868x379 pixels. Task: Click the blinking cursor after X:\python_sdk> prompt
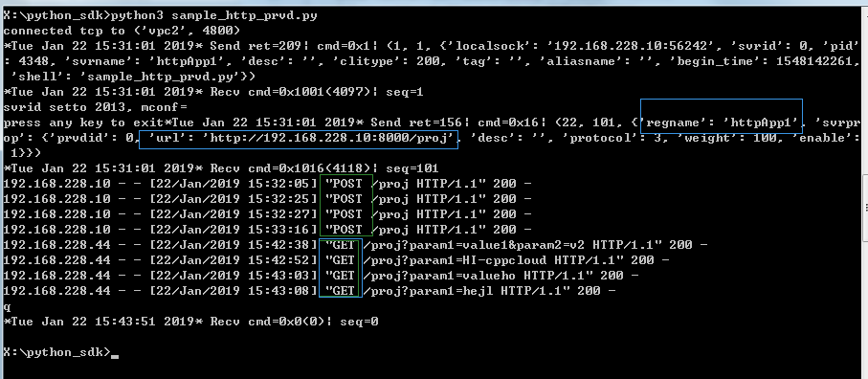click(x=115, y=356)
